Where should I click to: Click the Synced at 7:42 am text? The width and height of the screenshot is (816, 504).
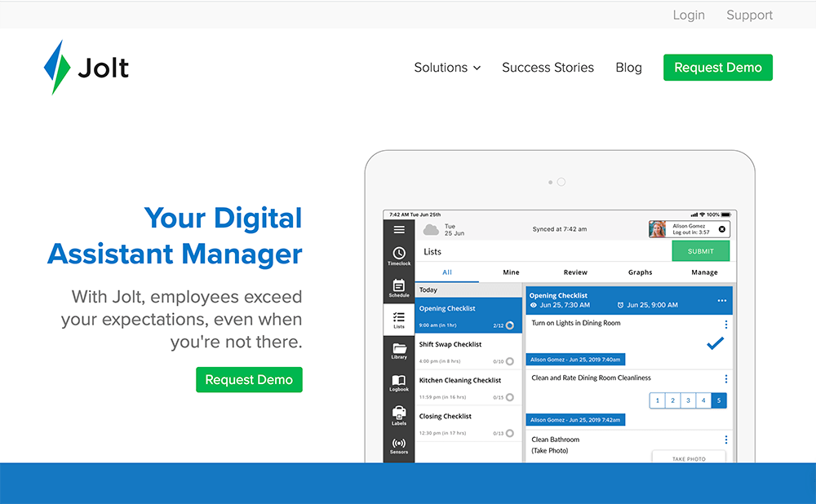[x=560, y=229]
